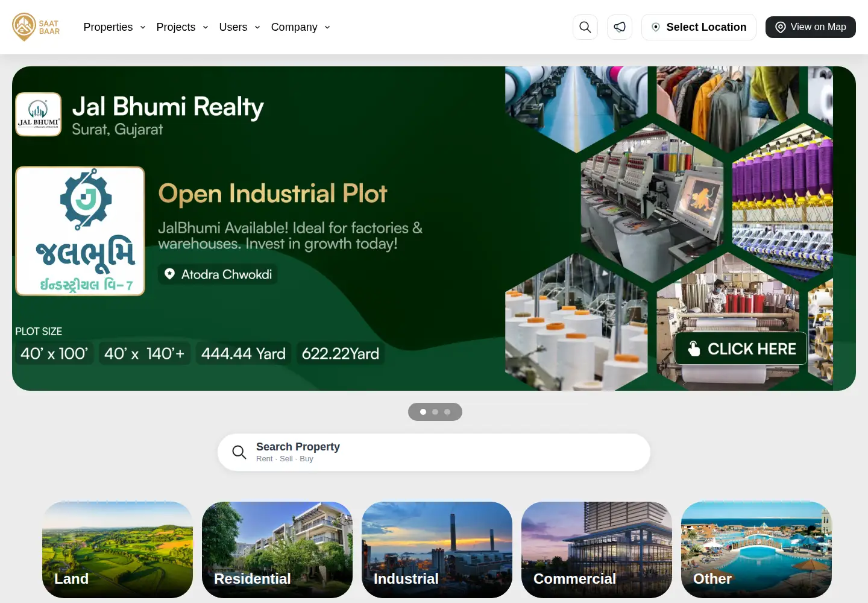The image size is (868, 603).
Task: Go to the second carousel slide dot
Action: pyautogui.click(x=435, y=412)
